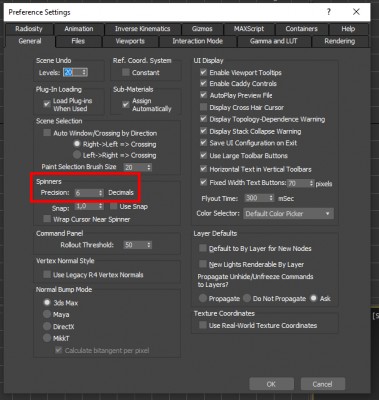The height and width of the screenshot is (400, 379).
Task: Click the Paint Selection Brush Size spinner
Action: tap(138, 167)
